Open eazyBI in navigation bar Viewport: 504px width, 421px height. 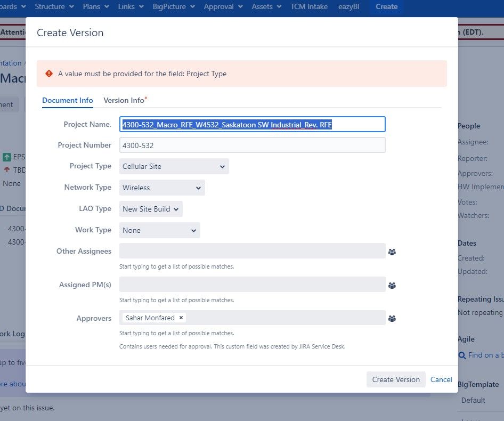tap(349, 6)
